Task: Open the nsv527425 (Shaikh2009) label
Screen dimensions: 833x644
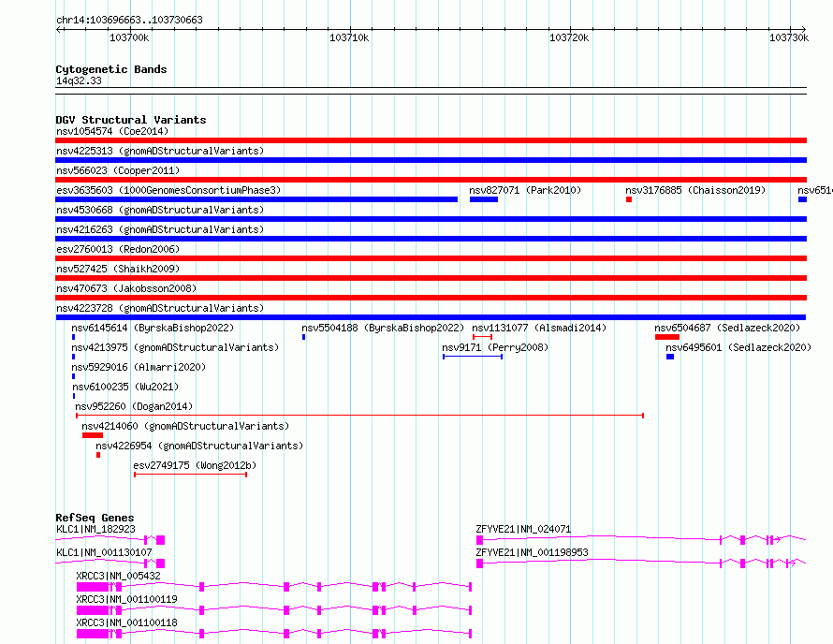Action: point(118,269)
